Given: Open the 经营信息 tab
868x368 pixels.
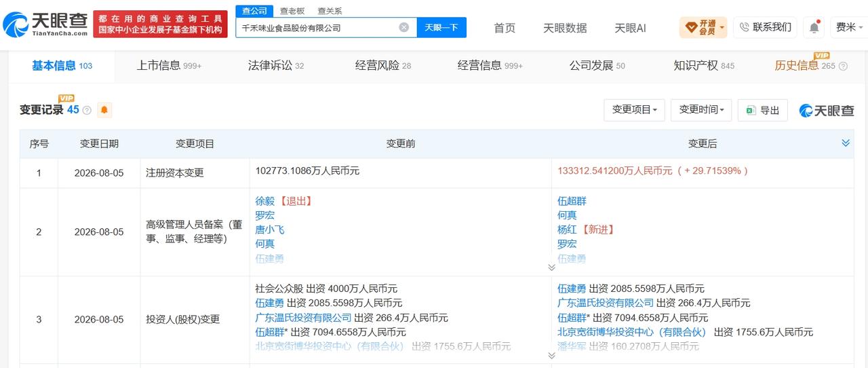Looking at the screenshot, I should click(x=490, y=66).
